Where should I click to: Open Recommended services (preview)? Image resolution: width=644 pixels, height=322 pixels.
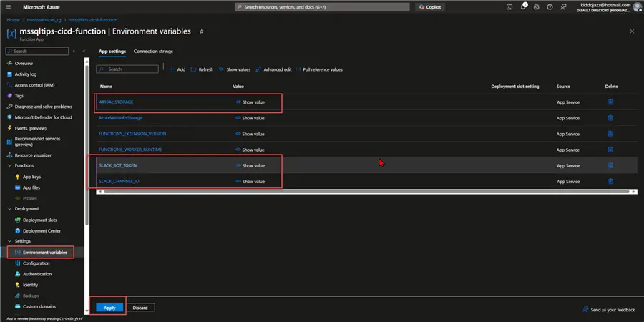37,142
